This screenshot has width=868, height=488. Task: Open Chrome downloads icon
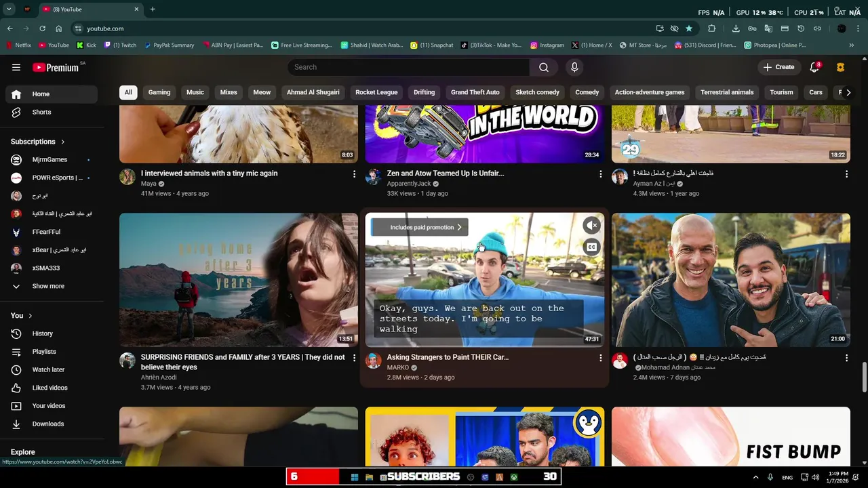tap(736, 28)
